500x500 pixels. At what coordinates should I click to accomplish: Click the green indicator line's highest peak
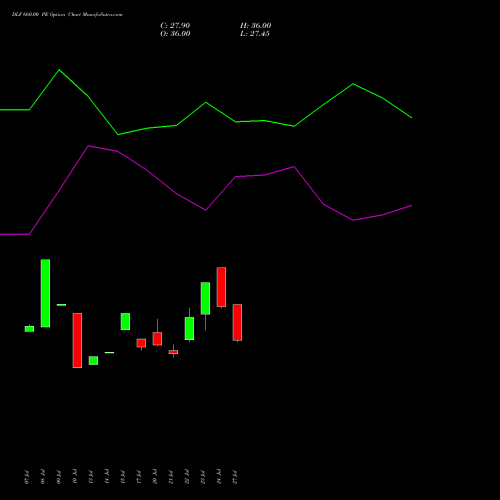[59, 70]
